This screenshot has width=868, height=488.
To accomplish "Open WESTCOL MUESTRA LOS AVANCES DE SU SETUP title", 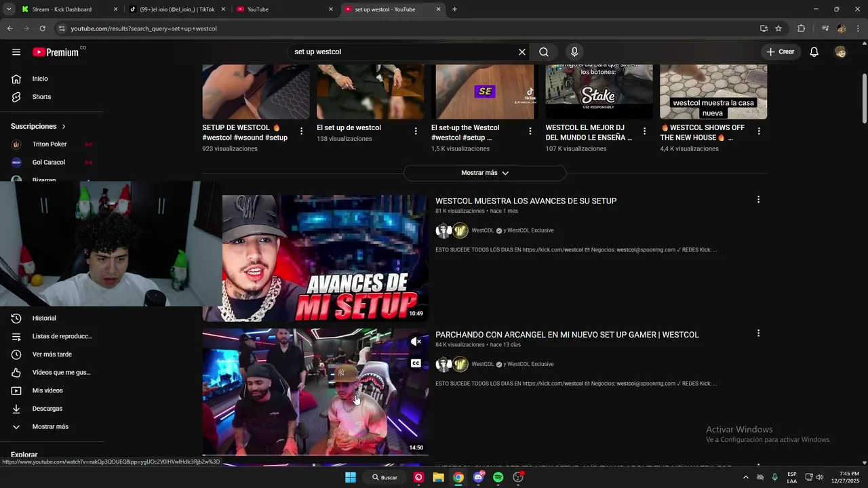I will pyautogui.click(x=526, y=201).
